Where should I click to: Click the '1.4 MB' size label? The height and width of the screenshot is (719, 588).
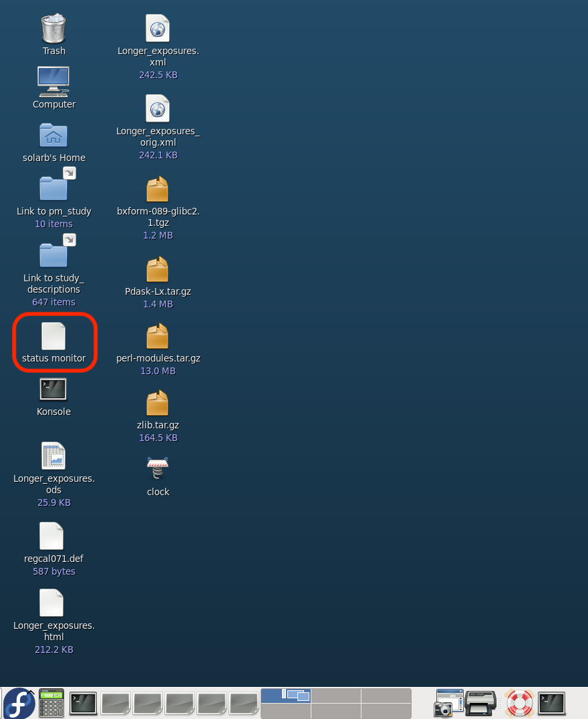[158, 304]
